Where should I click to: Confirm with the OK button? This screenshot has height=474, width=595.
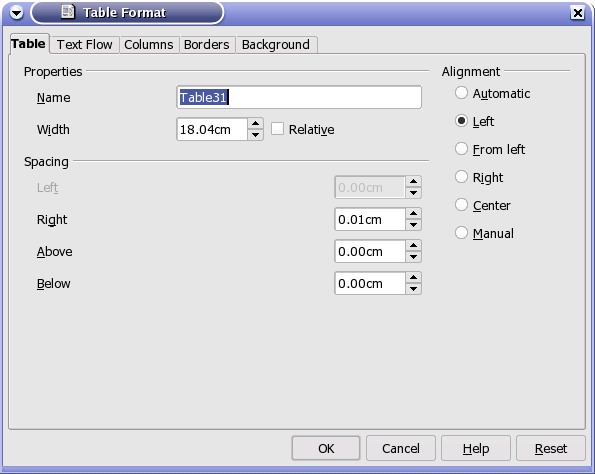coord(326,448)
